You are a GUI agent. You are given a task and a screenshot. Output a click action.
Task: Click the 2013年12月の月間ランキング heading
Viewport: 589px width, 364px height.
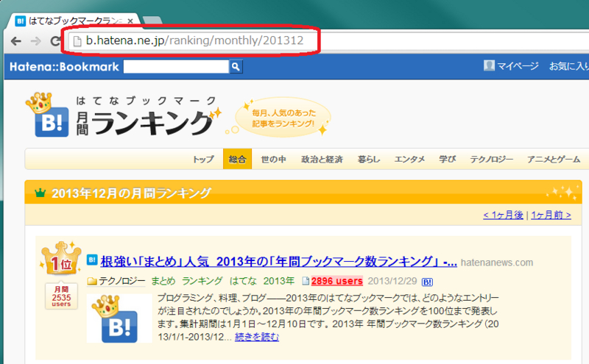point(132,193)
